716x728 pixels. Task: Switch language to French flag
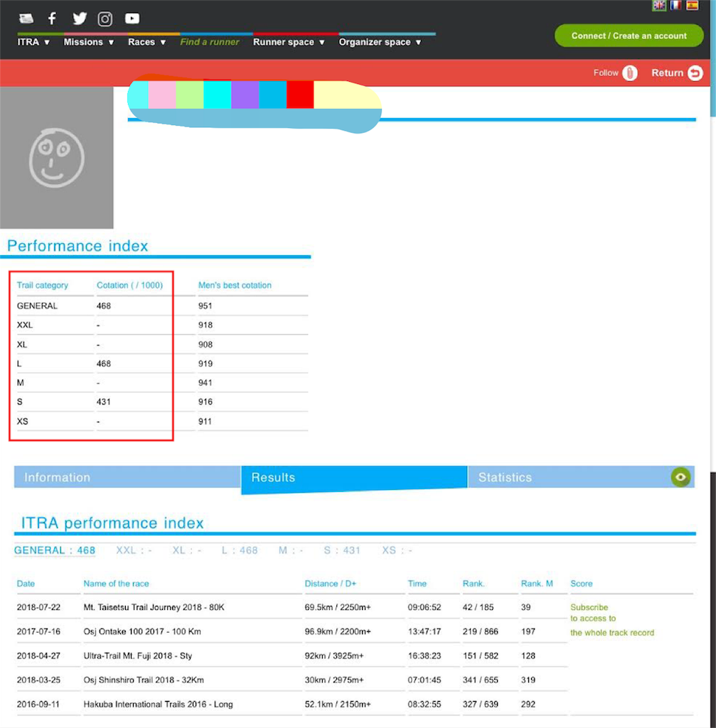click(675, 5)
